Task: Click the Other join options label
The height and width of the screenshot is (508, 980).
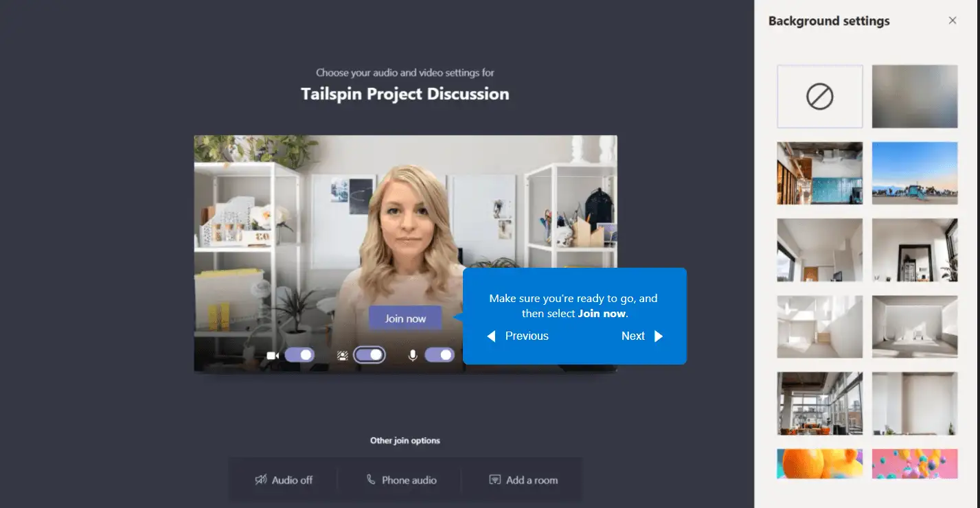Action: (x=405, y=441)
